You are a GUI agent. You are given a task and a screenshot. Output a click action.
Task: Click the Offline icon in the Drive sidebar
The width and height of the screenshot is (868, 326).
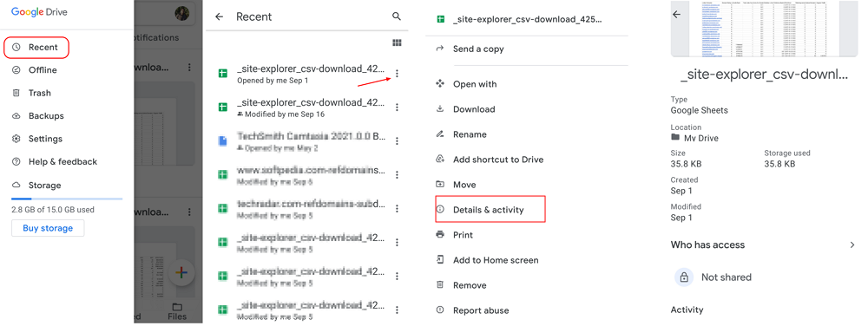tap(16, 70)
